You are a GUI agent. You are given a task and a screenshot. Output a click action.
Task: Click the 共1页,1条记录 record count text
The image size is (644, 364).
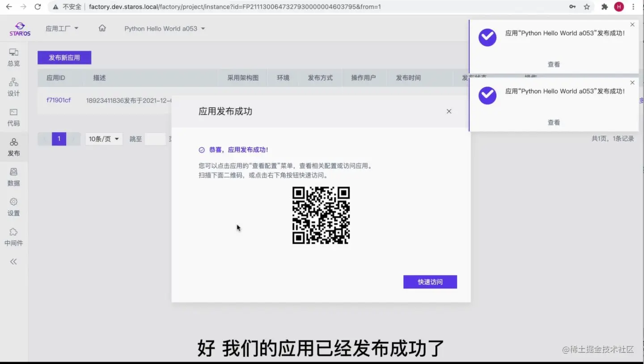pyautogui.click(x=613, y=138)
